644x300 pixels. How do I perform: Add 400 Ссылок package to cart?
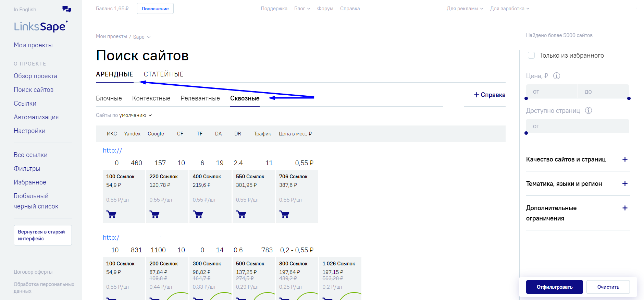point(198,215)
